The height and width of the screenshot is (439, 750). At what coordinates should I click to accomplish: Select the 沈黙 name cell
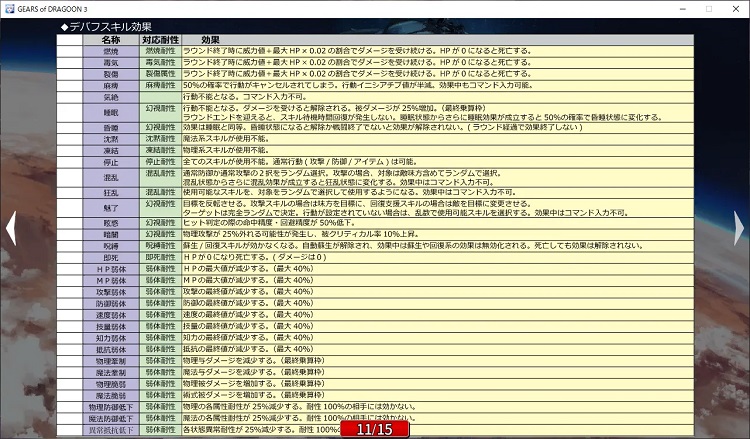tap(111, 139)
